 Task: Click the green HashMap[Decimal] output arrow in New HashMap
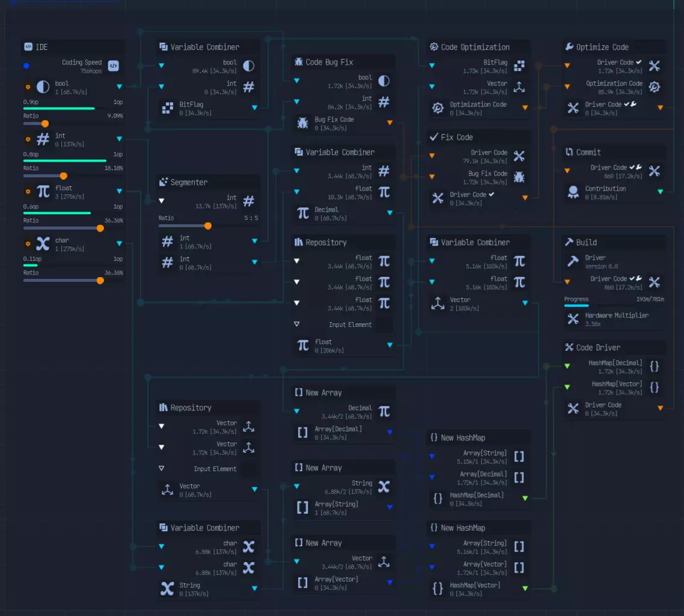(x=525, y=498)
